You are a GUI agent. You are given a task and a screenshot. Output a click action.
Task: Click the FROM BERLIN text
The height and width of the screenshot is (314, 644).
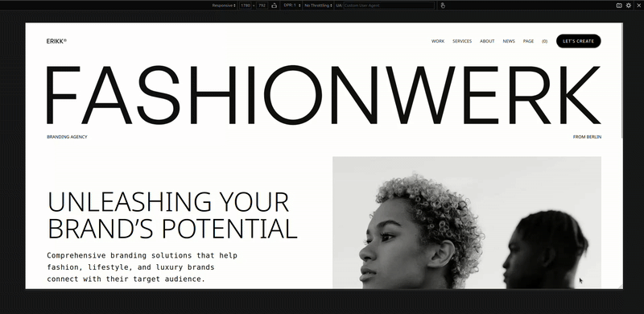pos(587,137)
